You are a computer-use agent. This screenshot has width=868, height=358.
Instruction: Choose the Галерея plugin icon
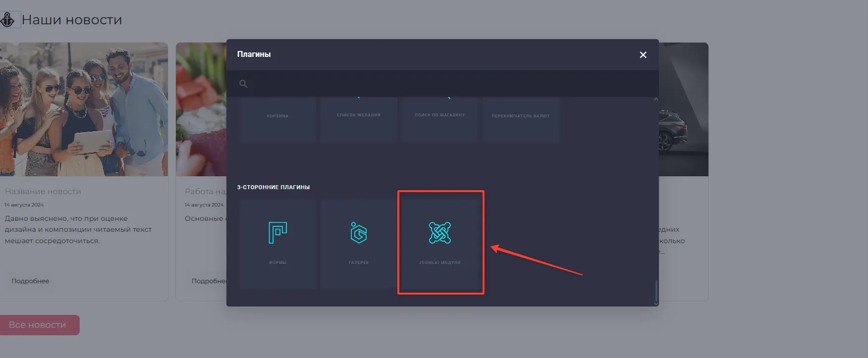(359, 234)
